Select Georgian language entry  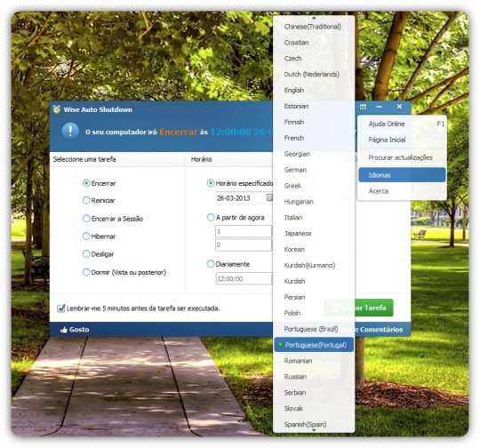pyautogui.click(x=314, y=154)
